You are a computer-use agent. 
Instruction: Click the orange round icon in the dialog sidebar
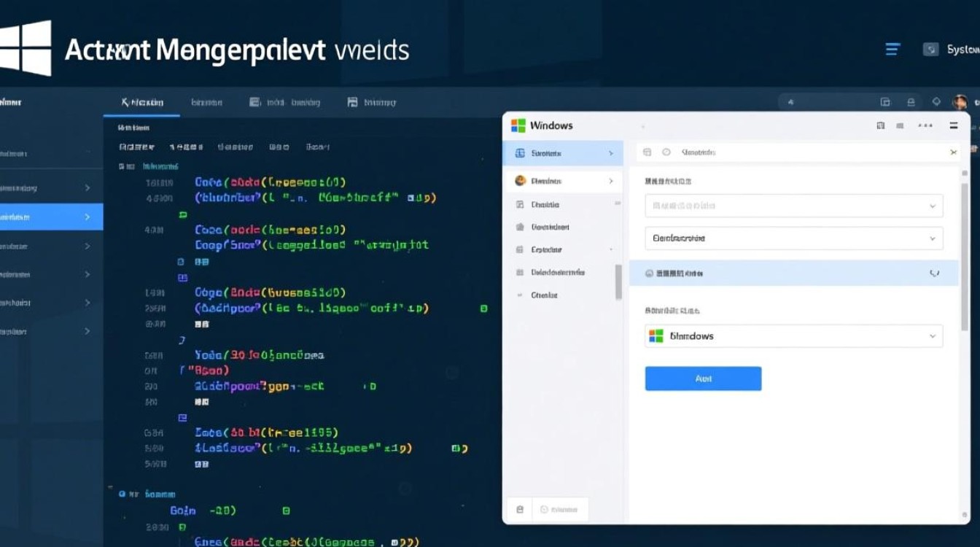pyautogui.click(x=520, y=181)
